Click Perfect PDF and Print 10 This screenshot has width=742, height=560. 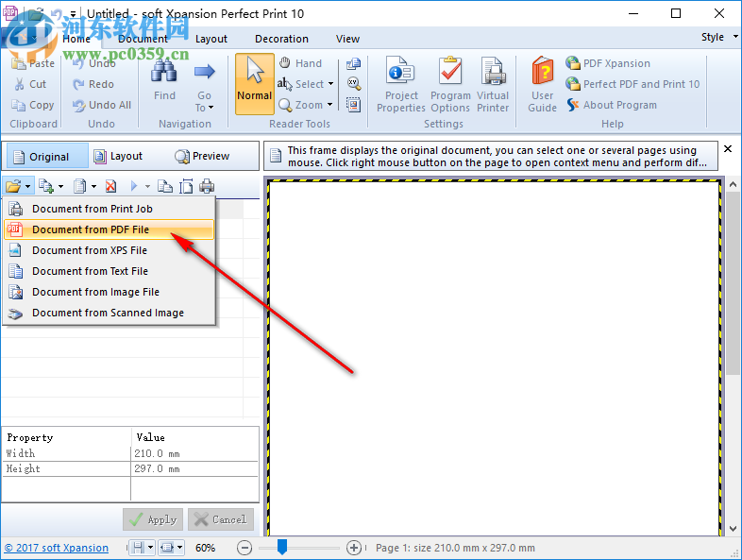tap(632, 84)
